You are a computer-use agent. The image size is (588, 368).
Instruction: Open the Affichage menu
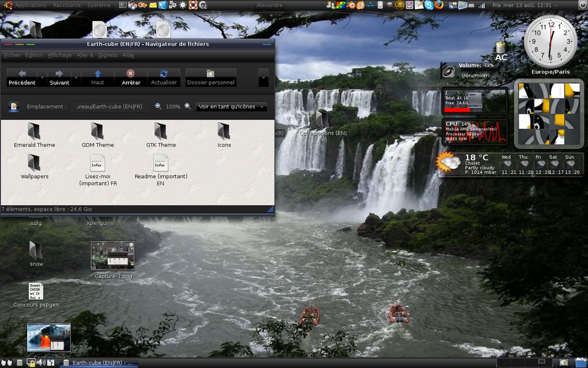[x=59, y=55]
